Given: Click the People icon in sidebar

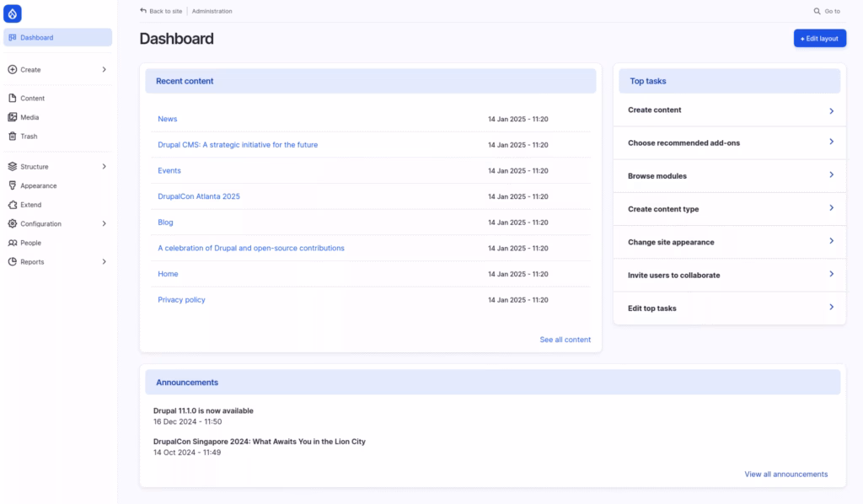Looking at the screenshot, I should [13, 243].
